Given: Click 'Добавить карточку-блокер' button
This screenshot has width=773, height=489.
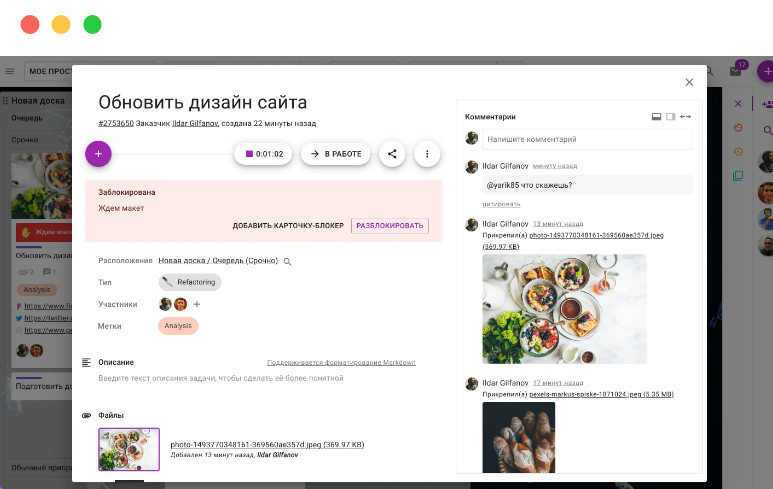Looking at the screenshot, I should click(288, 226).
